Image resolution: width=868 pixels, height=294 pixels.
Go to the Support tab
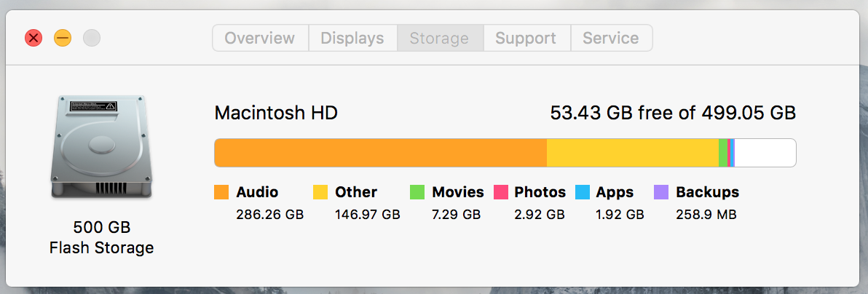coord(526,39)
